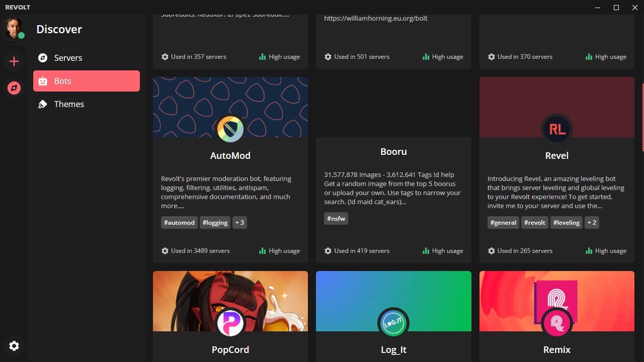Minimize the Revolt window

point(598,8)
